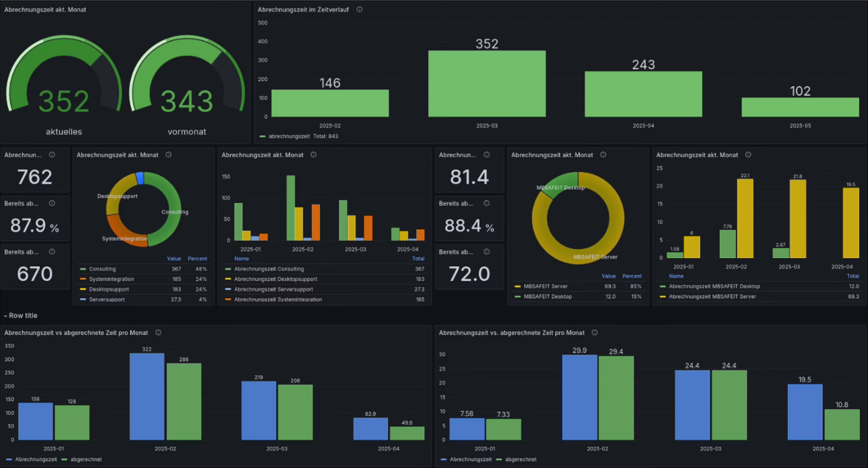Click info icon on MBSAFEIT donut chart panel

(603, 155)
